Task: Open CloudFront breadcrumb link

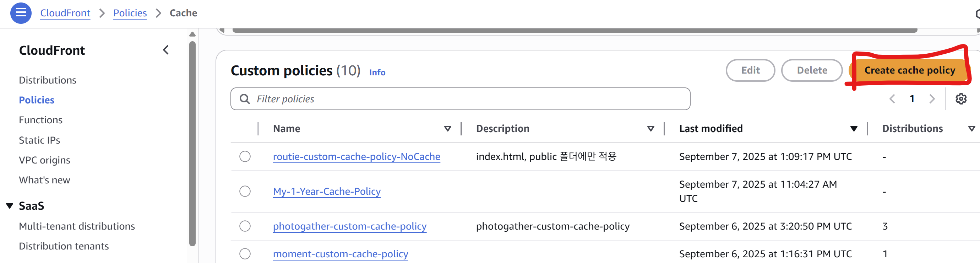Action: click(65, 13)
